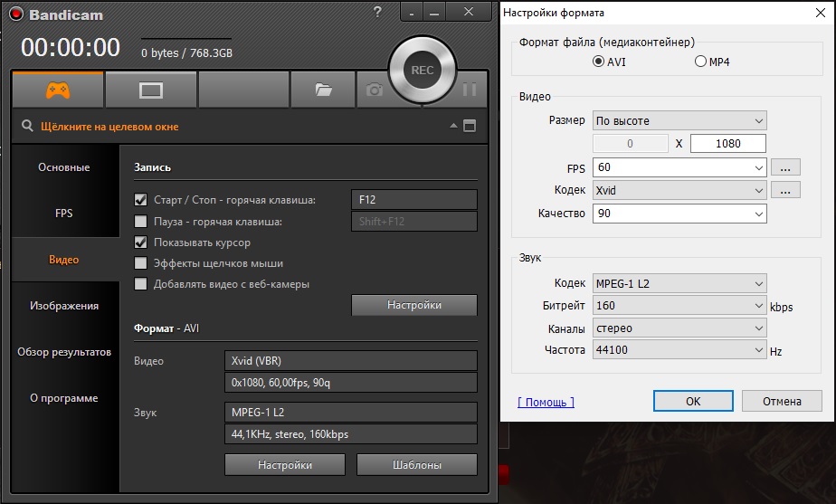
Task: Click Отмена to cancel format settings
Action: pos(782,401)
